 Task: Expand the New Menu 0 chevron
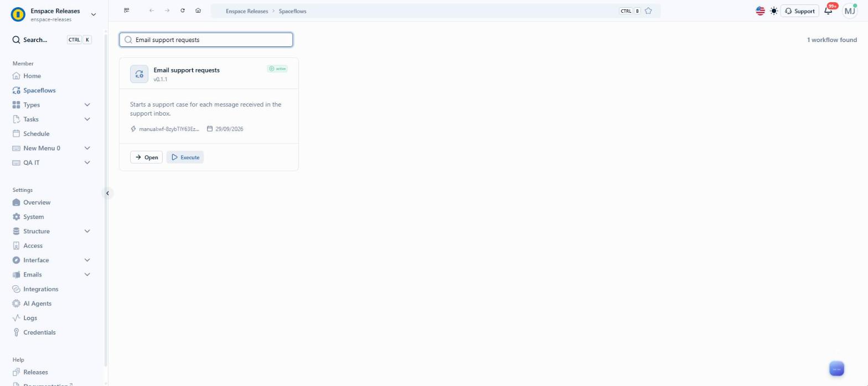87,148
